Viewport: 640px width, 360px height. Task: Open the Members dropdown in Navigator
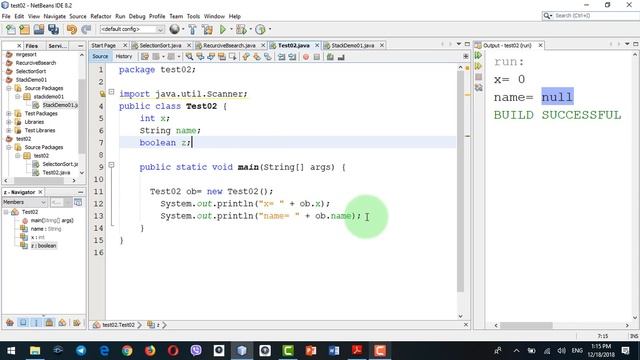[x=25, y=202]
